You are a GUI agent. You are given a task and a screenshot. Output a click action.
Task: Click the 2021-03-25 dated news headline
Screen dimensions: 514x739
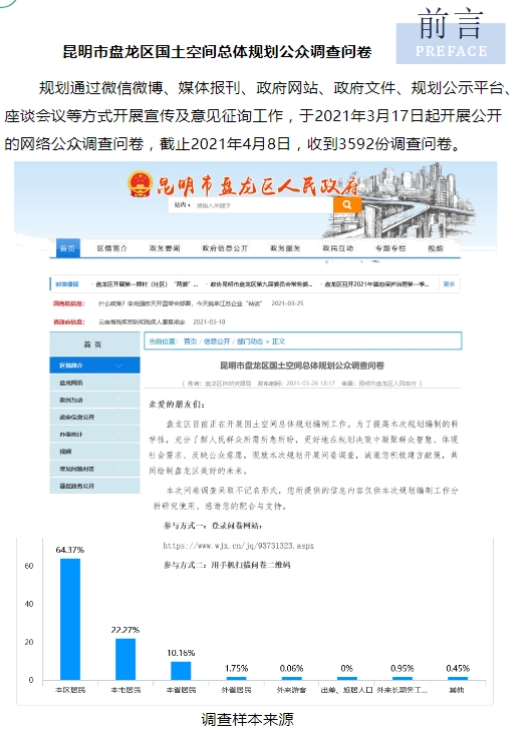(x=180, y=303)
